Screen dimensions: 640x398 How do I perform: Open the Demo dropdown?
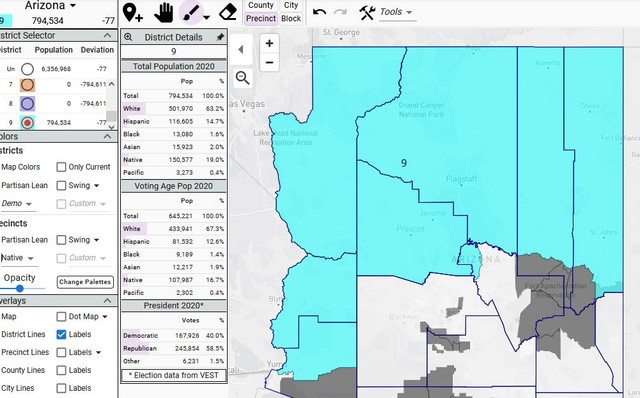pyautogui.click(x=17, y=203)
